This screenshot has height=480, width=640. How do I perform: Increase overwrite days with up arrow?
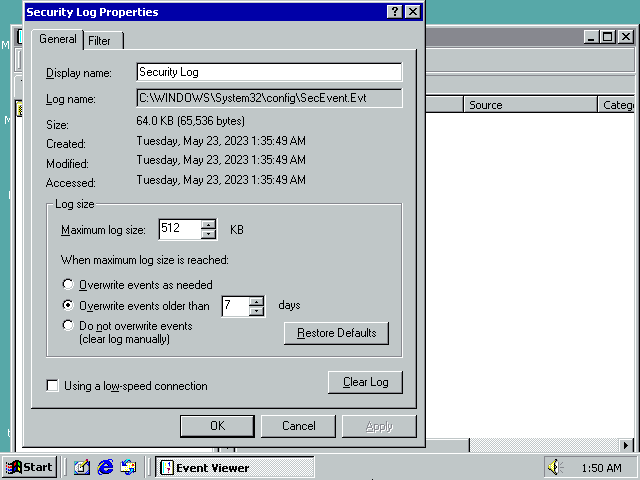click(256, 302)
